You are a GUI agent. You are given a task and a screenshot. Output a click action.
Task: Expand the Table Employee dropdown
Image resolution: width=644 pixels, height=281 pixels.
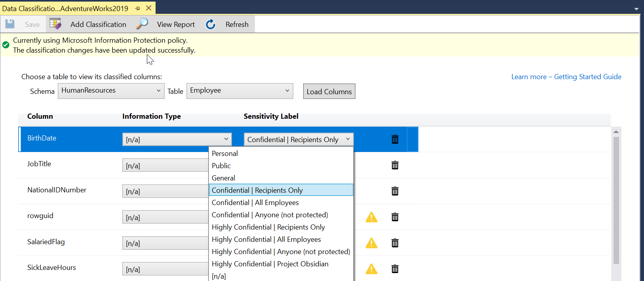[x=239, y=91]
